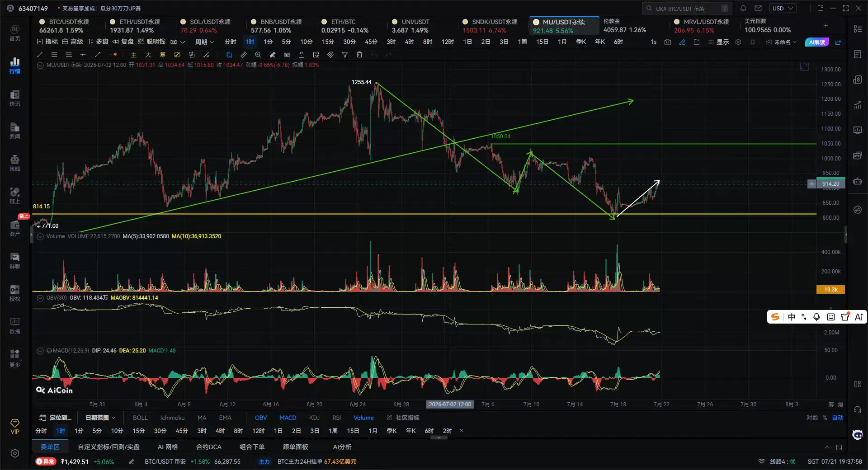Viewport: 868px width, 470px height.
Task: Take a chart screenshot with camera icon
Action: (668, 42)
